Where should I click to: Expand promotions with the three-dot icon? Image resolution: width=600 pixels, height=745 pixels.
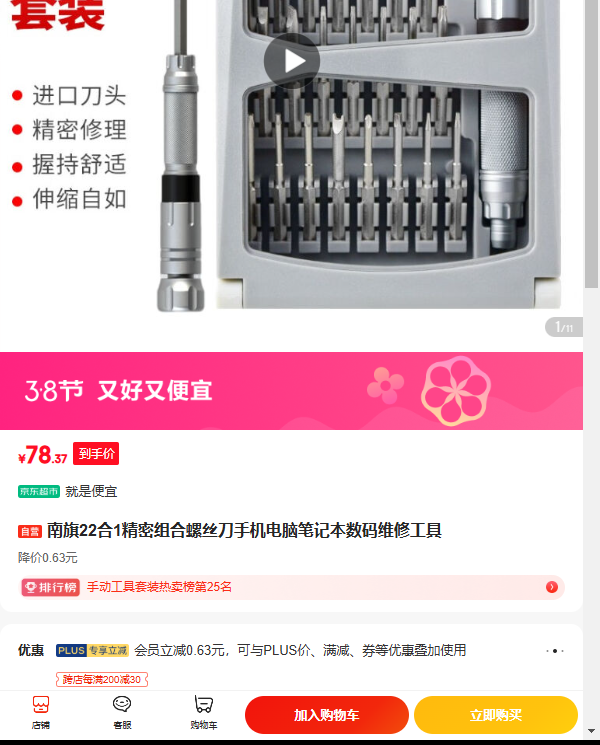coord(555,650)
